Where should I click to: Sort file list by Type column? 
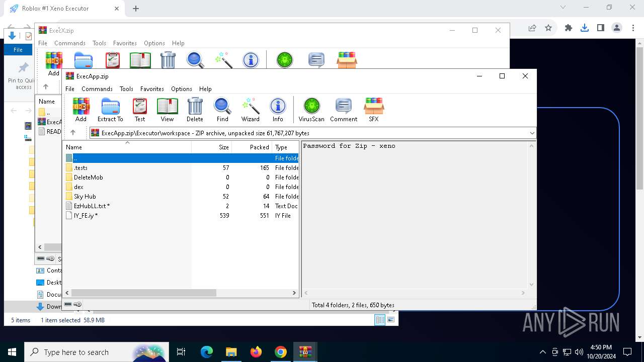285,147
